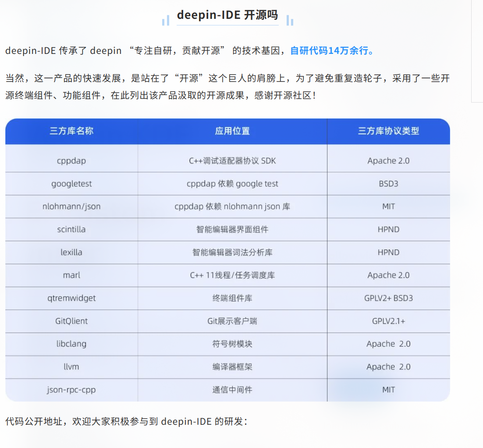
Task: Click the HPND license in scintilla row
Action: point(388,229)
